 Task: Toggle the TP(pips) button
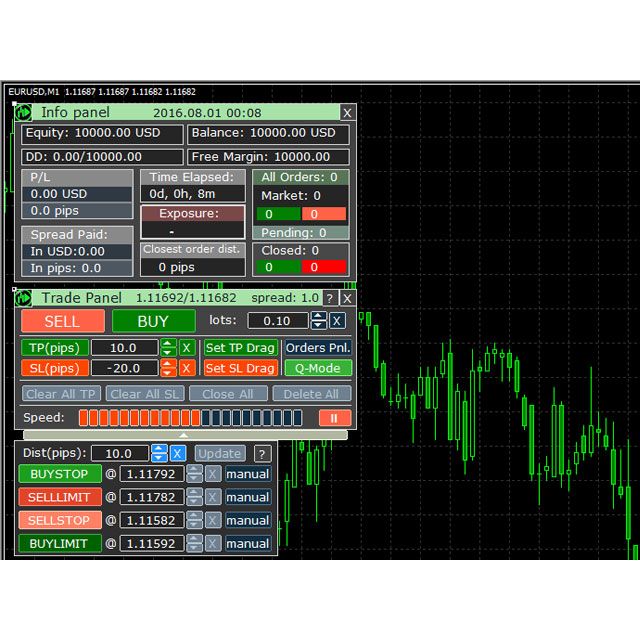55,348
